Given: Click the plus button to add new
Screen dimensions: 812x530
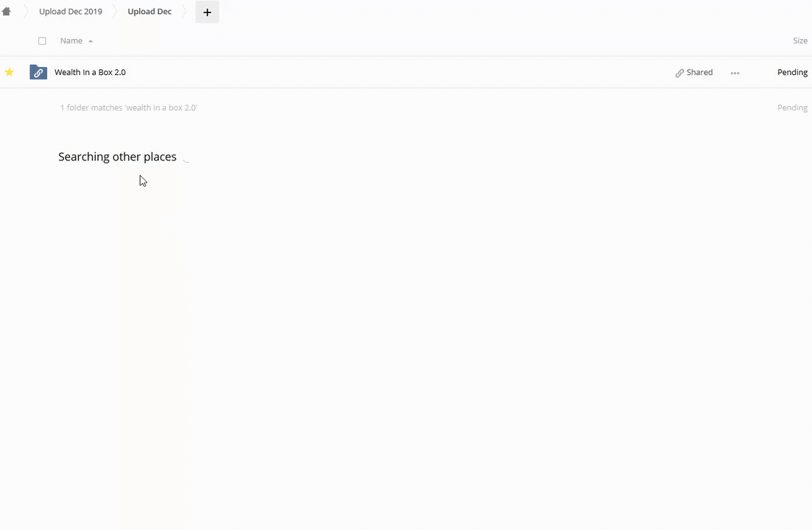Looking at the screenshot, I should [207, 12].
